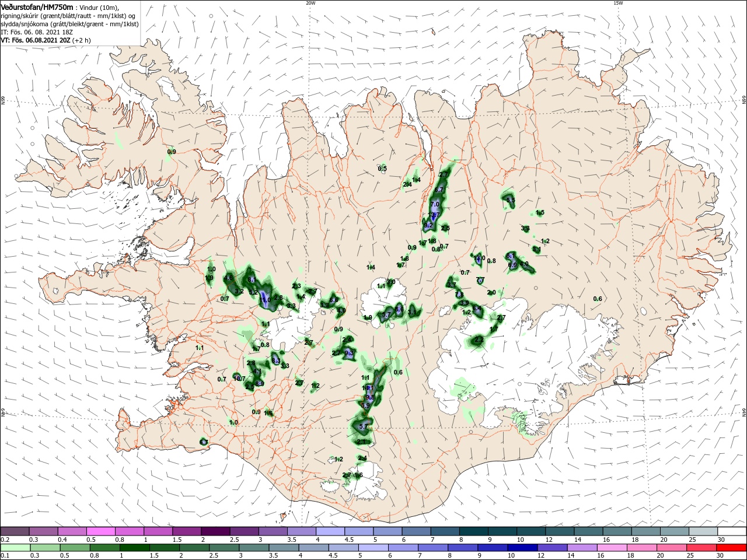Click the bright red 30 mm rain legend swatch
Viewport: 747px width, 560px height.
[732, 548]
